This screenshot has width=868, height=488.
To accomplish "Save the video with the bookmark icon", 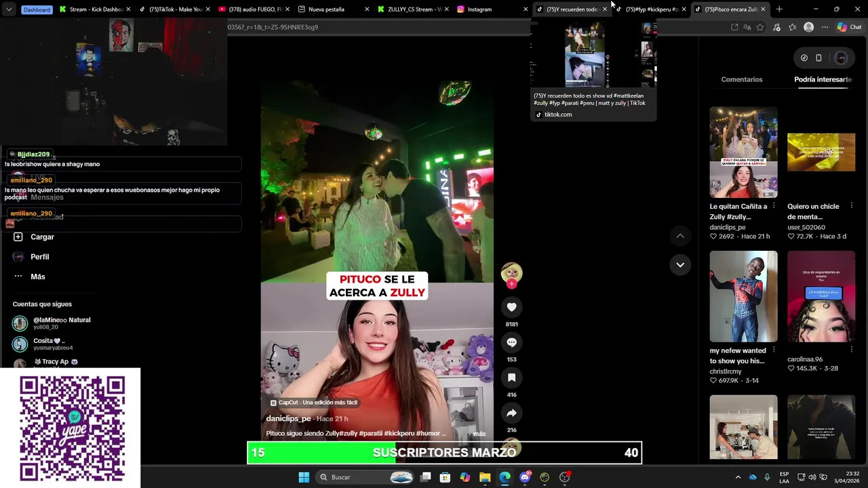I will click(511, 378).
